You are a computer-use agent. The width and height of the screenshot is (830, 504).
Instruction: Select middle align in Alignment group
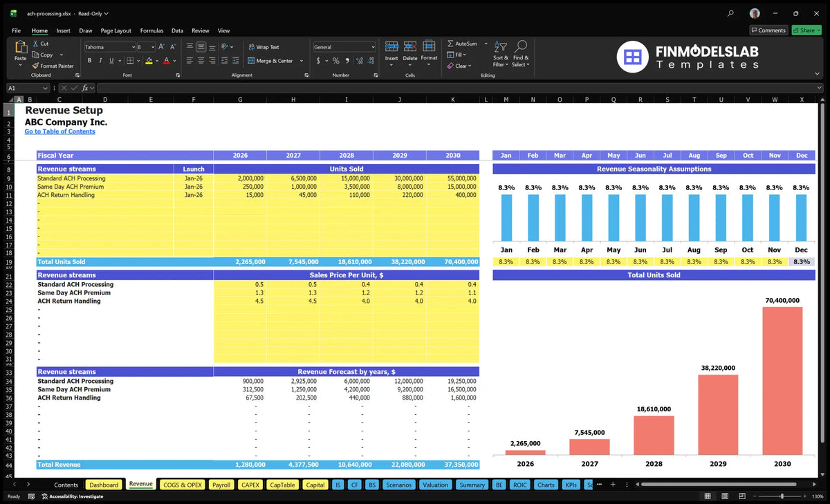(x=201, y=47)
